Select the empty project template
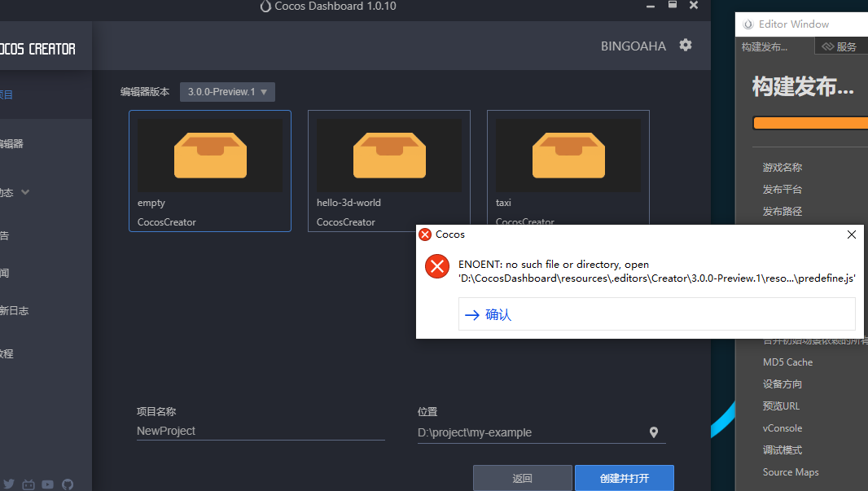868x491 pixels. tap(210, 171)
